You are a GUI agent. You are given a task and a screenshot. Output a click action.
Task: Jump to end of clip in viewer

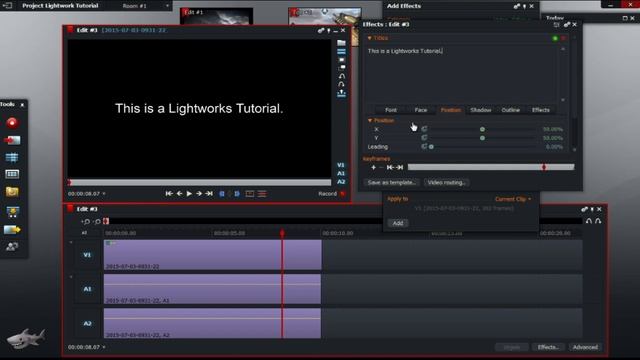209,193
